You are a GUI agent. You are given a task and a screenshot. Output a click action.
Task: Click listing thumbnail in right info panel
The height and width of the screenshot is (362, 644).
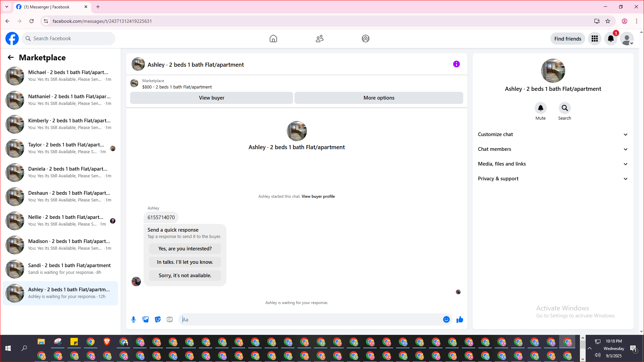553,71
